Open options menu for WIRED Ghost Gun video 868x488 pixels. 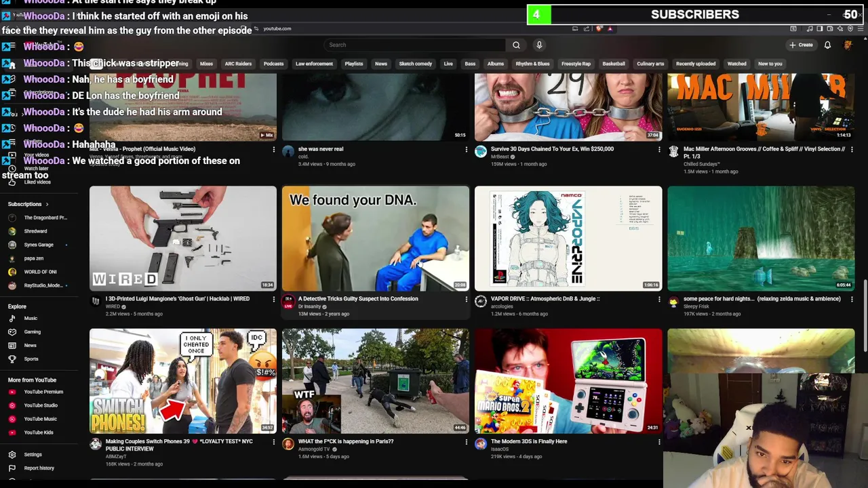pos(274,299)
